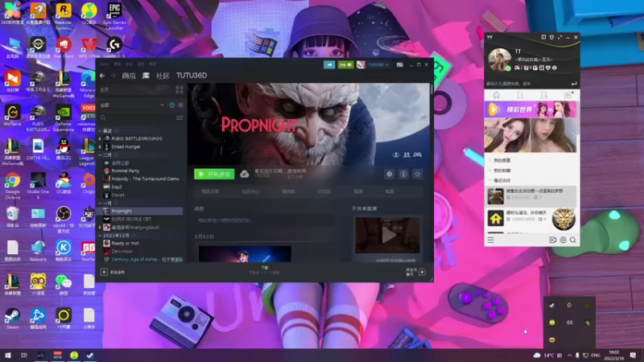Open advanced filter sliders icon in library
This screenshot has height=362, width=644.
[180, 117]
